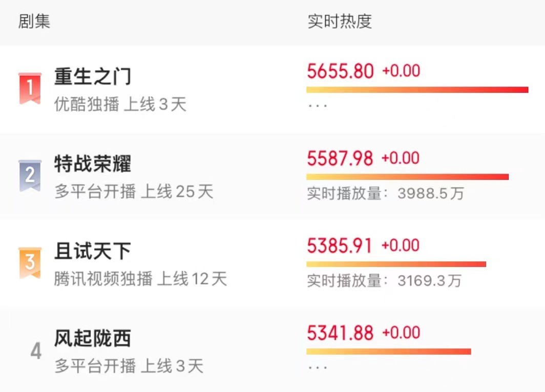Click the 实时热度 column header
Image resolution: width=545 pixels, height=392 pixels.
(339, 22)
